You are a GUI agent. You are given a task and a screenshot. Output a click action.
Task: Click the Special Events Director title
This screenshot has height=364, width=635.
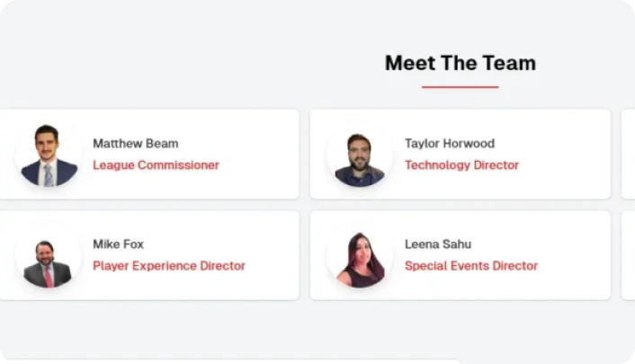pyautogui.click(x=471, y=266)
